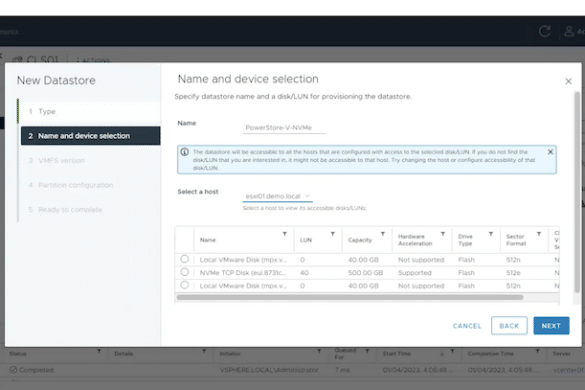Filter Details column in tasks panel
Viewport: 585px width, 390px height.
click(x=204, y=351)
